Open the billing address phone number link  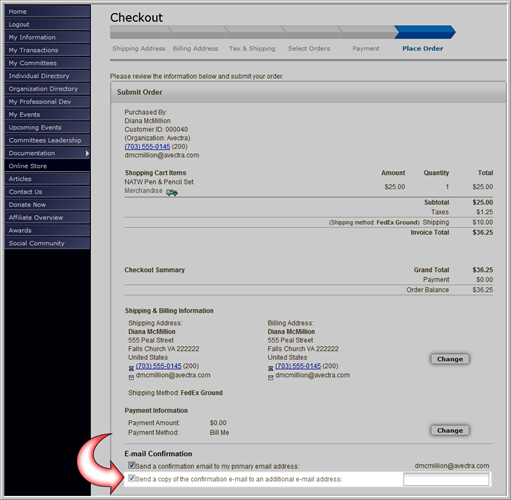click(x=298, y=366)
